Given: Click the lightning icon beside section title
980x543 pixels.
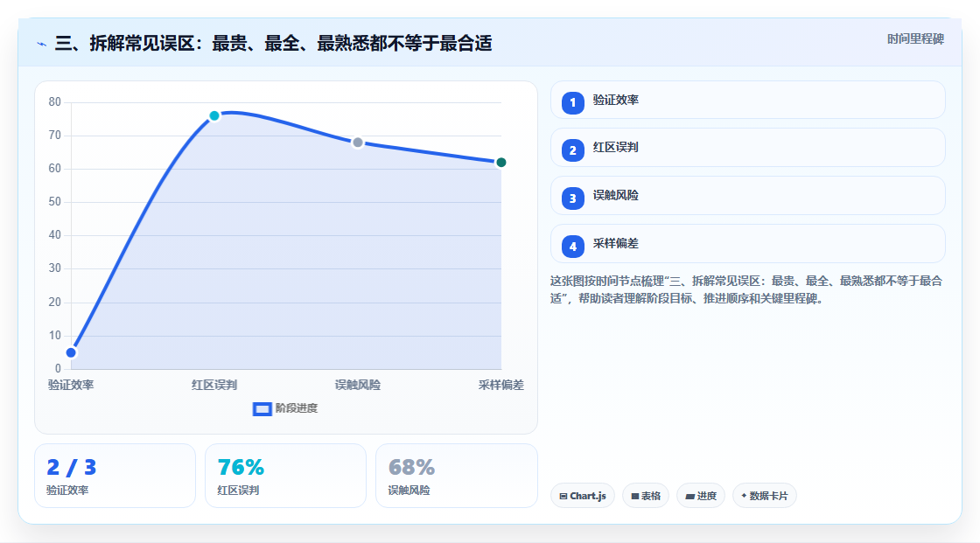Looking at the screenshot, I should pyautogui.click(x=42, y=44).
